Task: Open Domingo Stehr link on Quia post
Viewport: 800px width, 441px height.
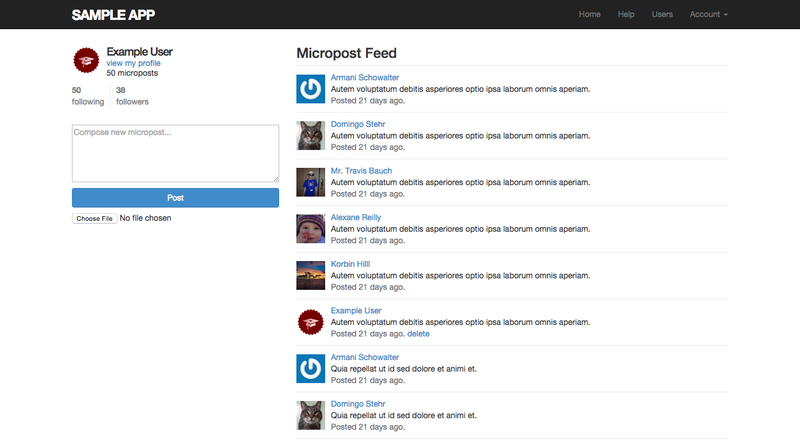Action: pyautogui.click(x=358, y=404)
